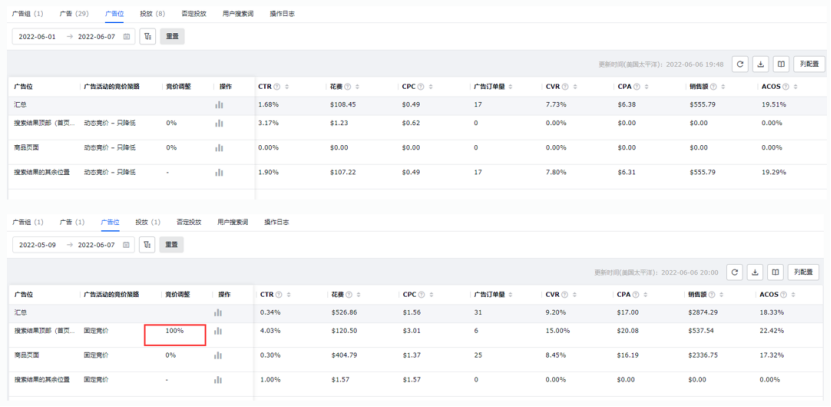Click the CPC help icon in the lower table

[421, 295]
